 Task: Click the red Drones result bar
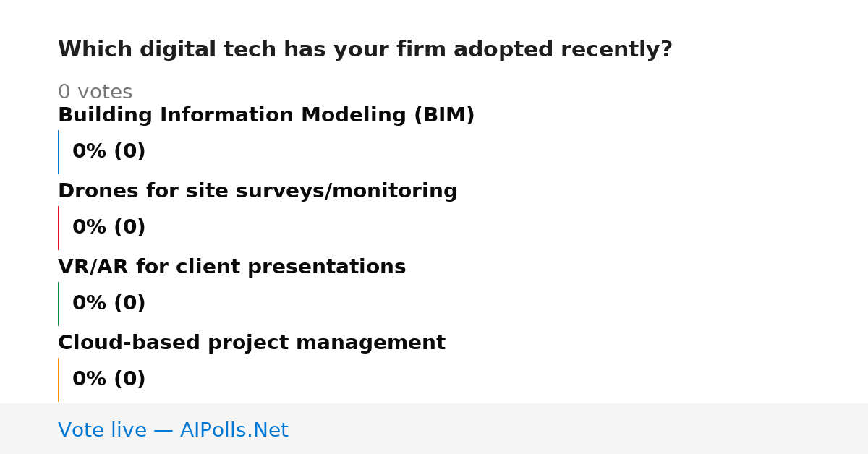[58, 228]
